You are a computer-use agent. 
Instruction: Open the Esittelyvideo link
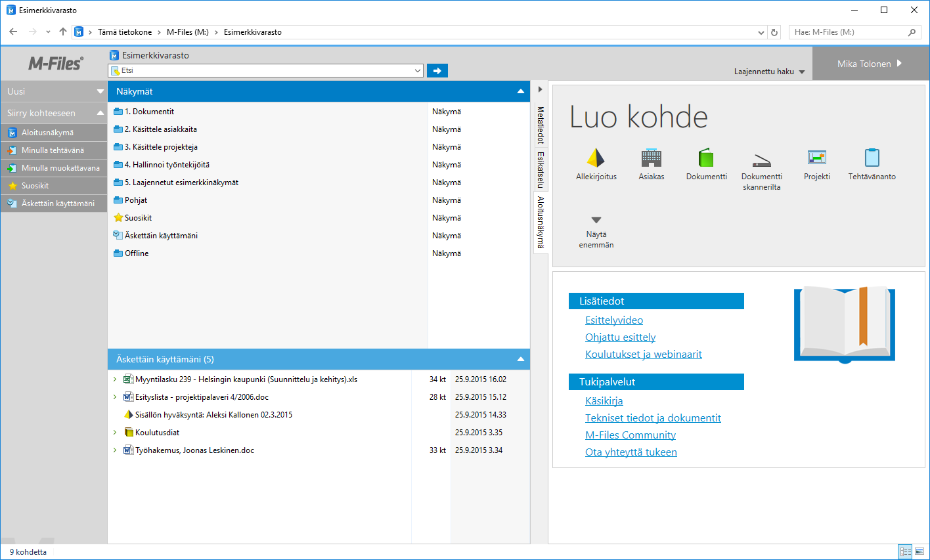[x=614, y=320]
